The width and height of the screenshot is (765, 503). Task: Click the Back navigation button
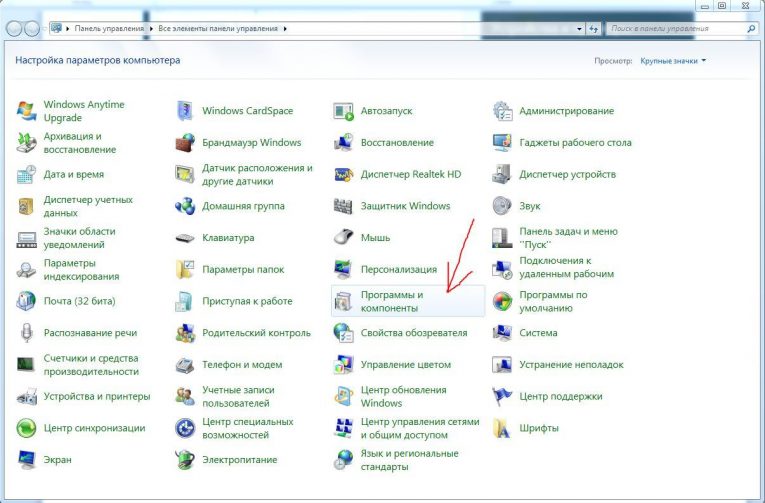point(14,29)
